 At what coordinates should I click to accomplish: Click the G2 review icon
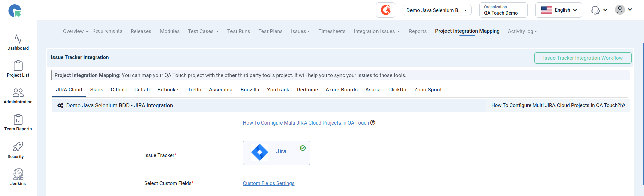(x=385, y=10)
